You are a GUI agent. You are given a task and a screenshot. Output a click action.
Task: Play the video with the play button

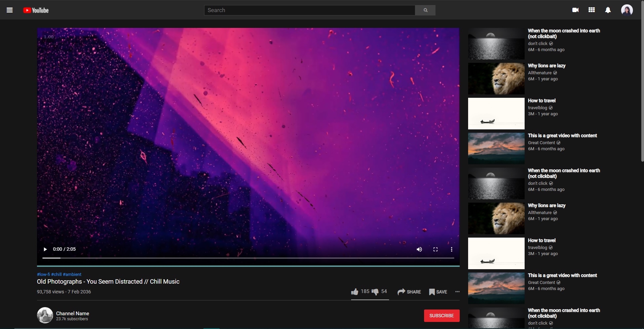point(45,249)
